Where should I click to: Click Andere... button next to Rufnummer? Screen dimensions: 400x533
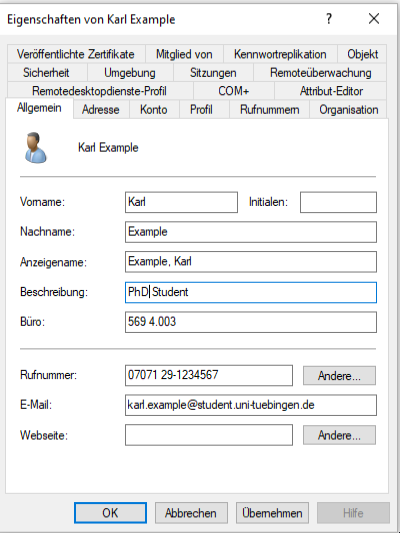tap(339, 376)
